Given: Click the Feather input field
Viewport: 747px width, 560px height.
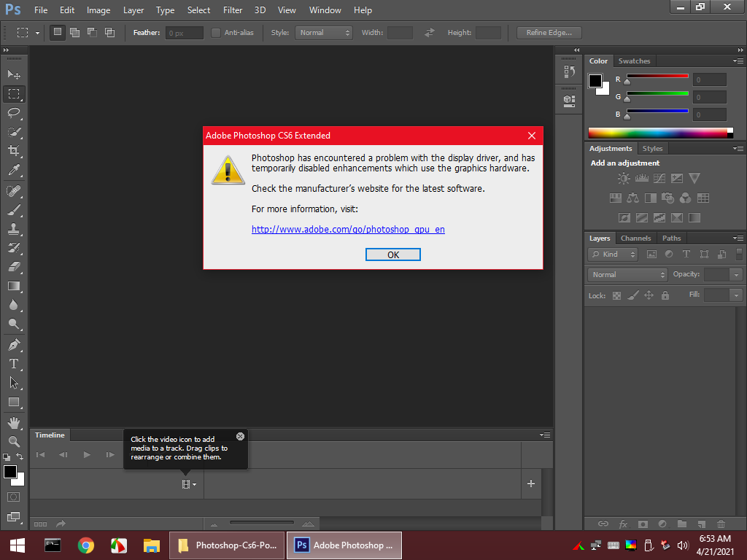Looking at the screenshot, I should [185, 33].
